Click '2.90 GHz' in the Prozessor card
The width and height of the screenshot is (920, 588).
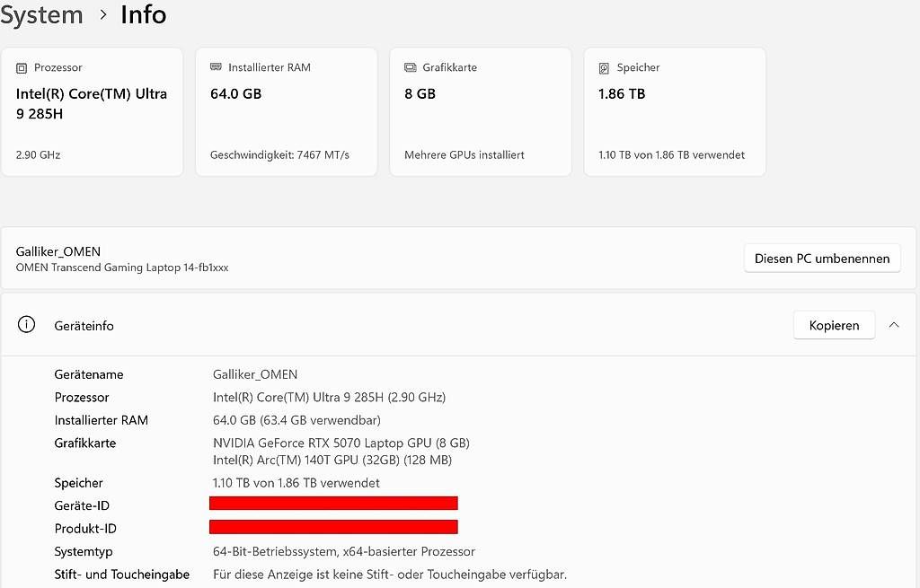click(38, 154)
